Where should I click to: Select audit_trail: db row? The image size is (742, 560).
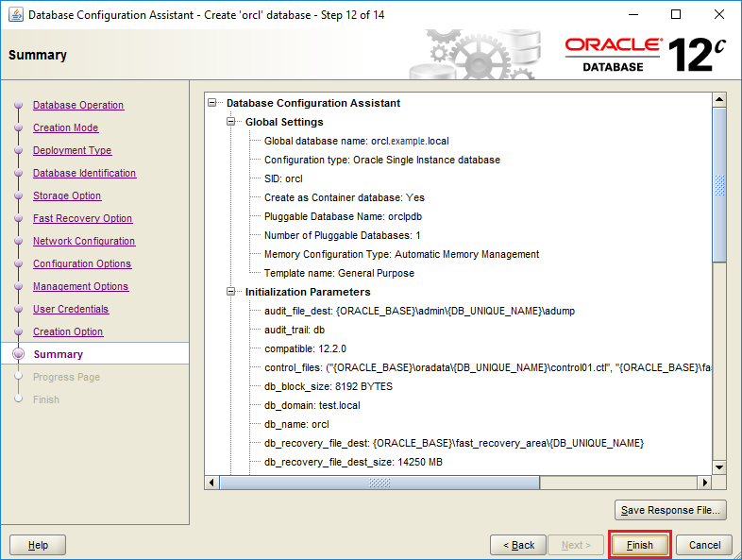coord(295,330)
